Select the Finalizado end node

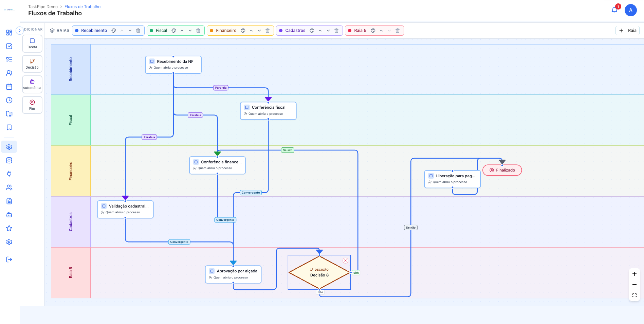click(502, 170)
